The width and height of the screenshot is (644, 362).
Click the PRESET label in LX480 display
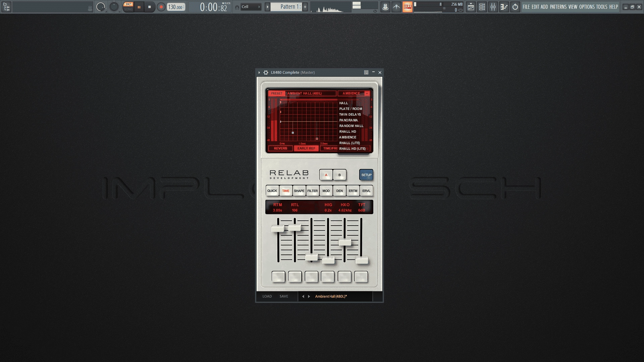[277, 94]
